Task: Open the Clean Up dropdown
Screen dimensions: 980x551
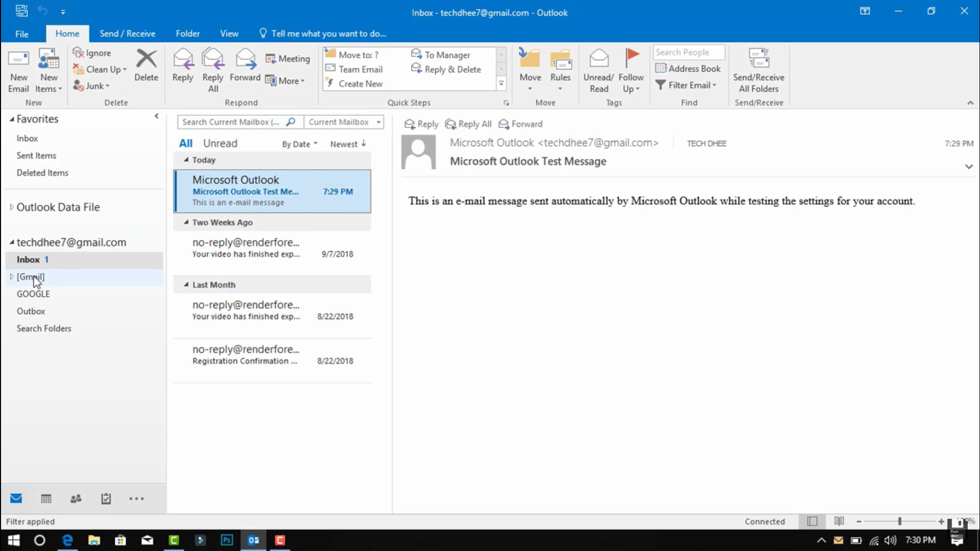Action: click(x=100, y=69)
